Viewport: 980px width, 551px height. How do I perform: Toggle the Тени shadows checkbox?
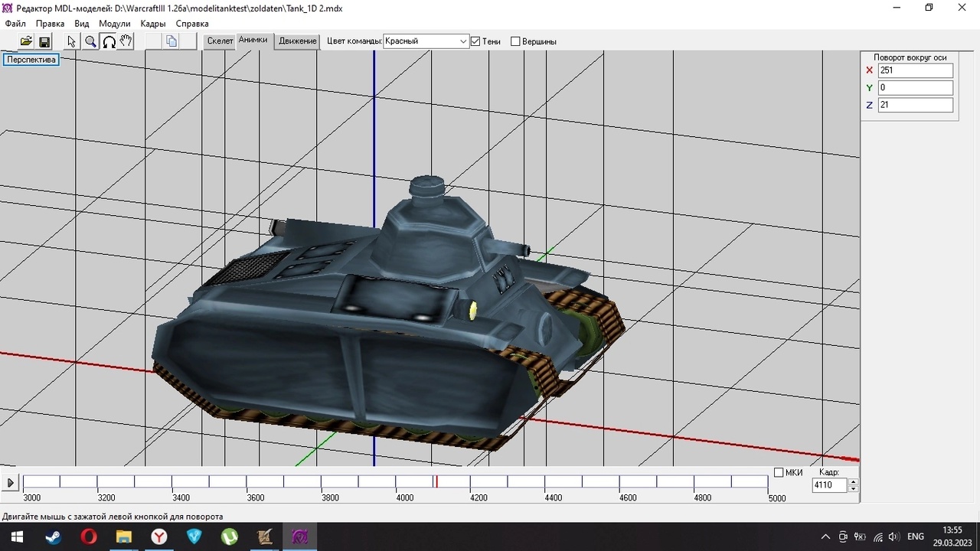point(475,41)
